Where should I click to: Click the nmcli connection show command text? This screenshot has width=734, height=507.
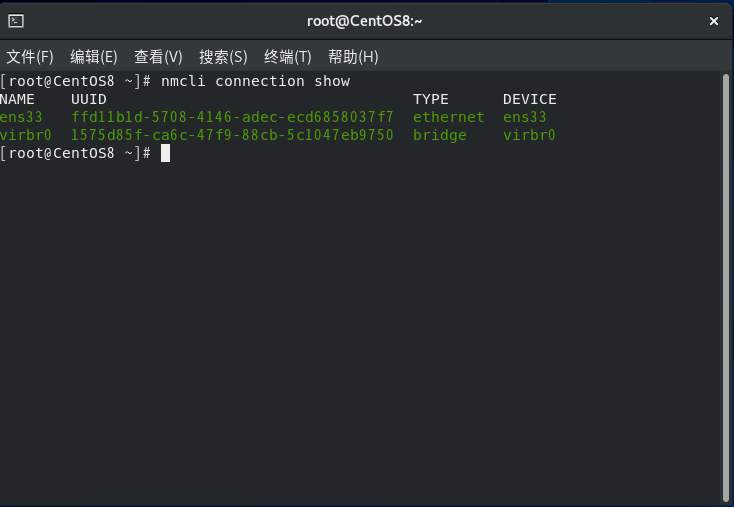pos(256,81)
